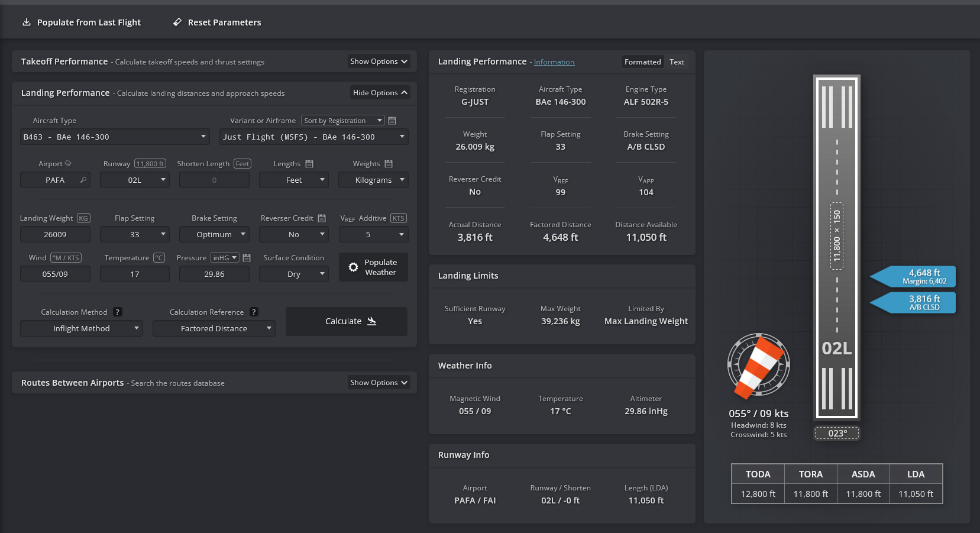Open the Brake Setting Optimum dropdown
The height and width of the screenshot is (533, 980).
214,234
